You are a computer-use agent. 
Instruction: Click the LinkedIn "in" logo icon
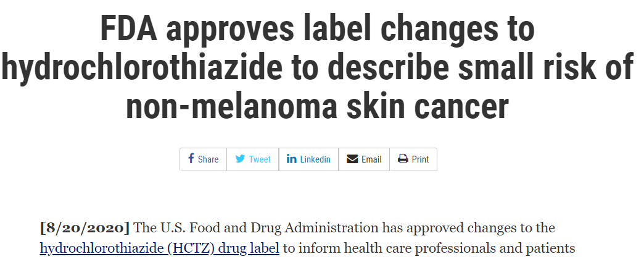(292, 159)
